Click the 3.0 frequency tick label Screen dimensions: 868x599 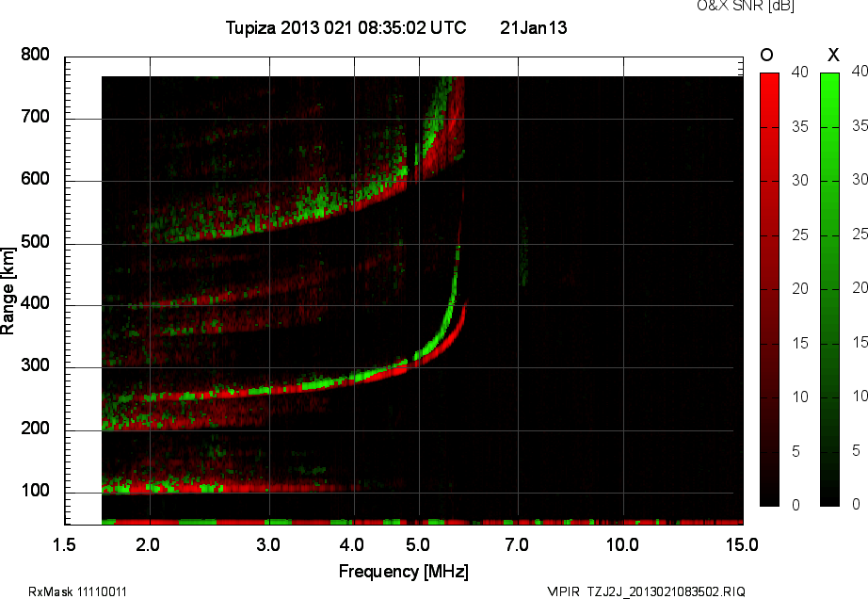pyautogui.click(x=268, y=544)
